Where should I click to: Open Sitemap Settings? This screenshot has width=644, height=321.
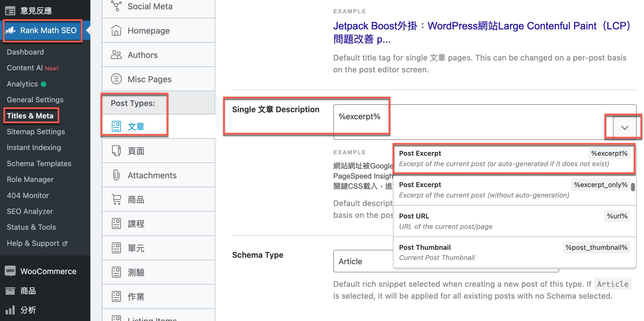(x=36, y=132)
